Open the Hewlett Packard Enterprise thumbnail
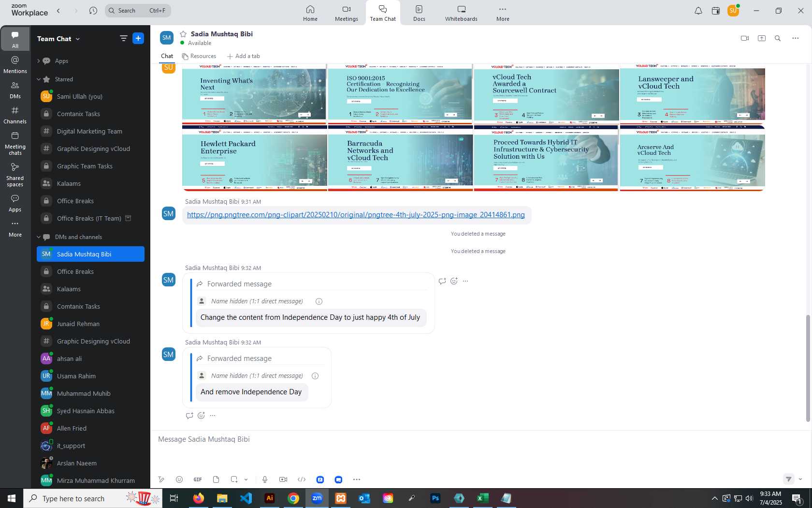The image size is (812, 508). (x=255, y=159)
